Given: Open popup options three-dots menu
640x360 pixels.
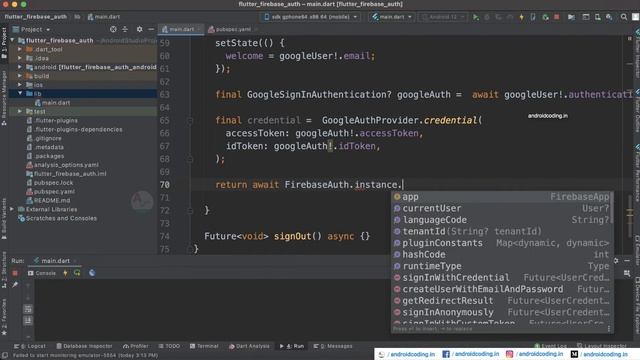Looking at the screenshot, I should pyautogui.click(x=609, y=329).
